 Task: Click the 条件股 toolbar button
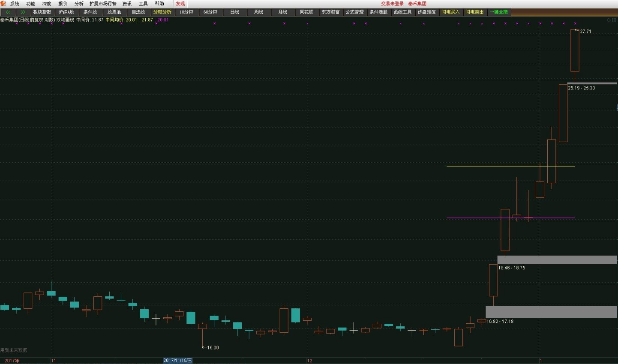[x=90, y=12]
